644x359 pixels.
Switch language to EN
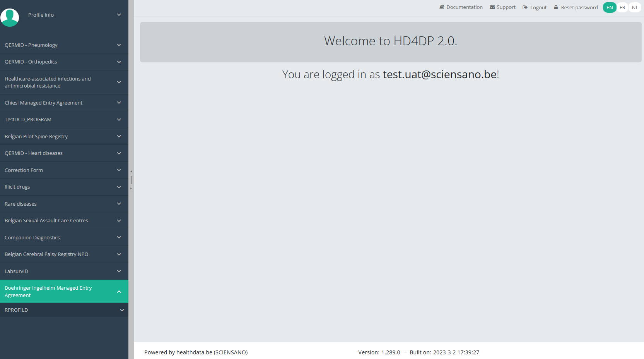pyautogui.click(x=610, y=8)
